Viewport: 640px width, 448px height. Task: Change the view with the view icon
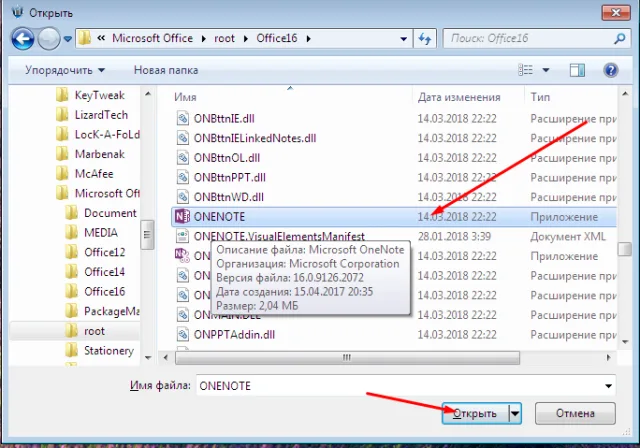[525, 70]
